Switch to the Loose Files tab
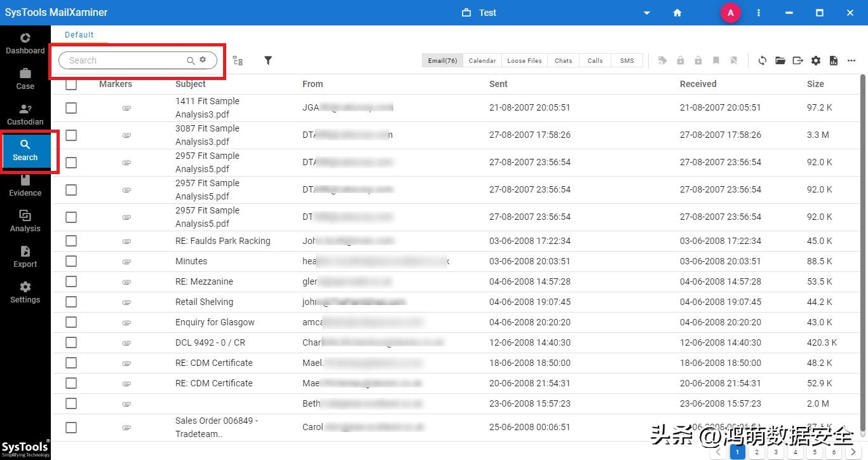This screenshot has height=460, width=868. (x=524, y=60)
